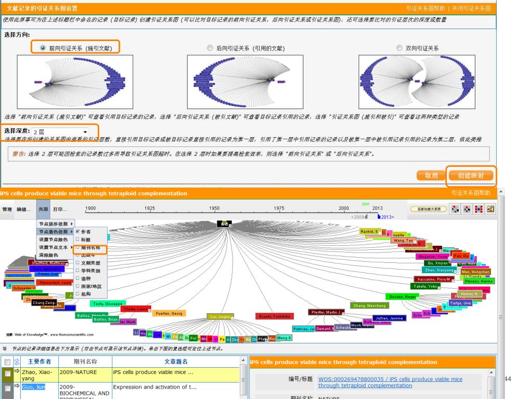Click the yellow tree diagram toolbar icon
Image resolution: width=532 pixels, height=399 pixels.
[x=490, y=209]
